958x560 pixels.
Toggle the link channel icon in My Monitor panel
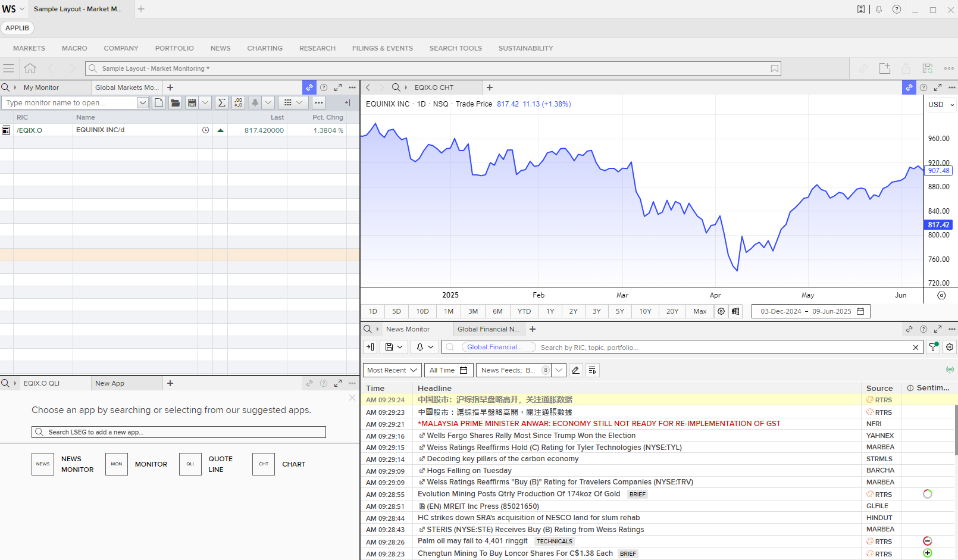[309, 87]
